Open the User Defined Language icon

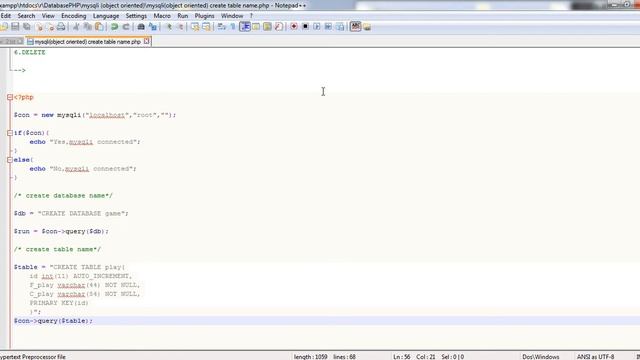256,27
